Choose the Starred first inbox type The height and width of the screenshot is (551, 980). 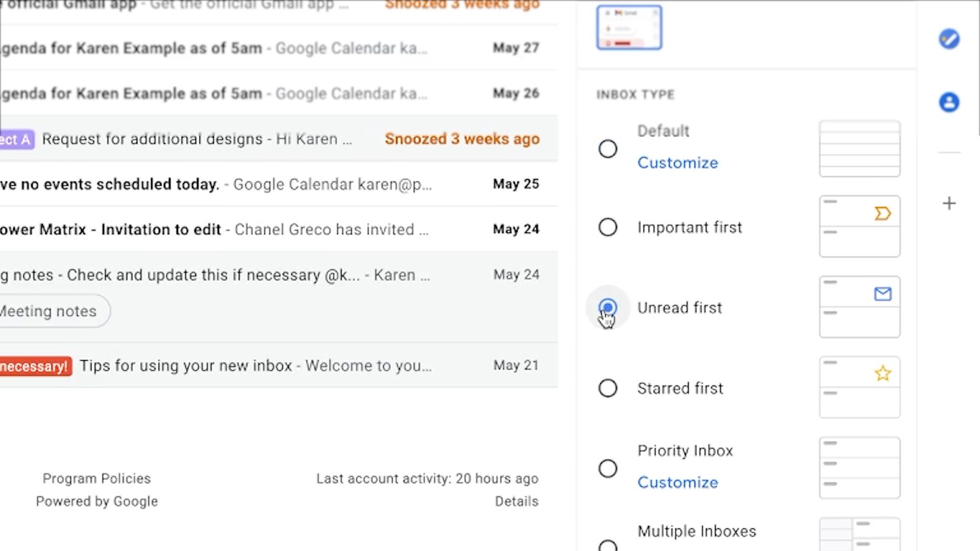[x=607, y=388]
